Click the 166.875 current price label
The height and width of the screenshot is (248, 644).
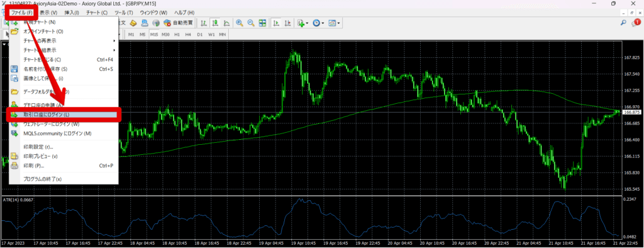(x=632, y=112)
